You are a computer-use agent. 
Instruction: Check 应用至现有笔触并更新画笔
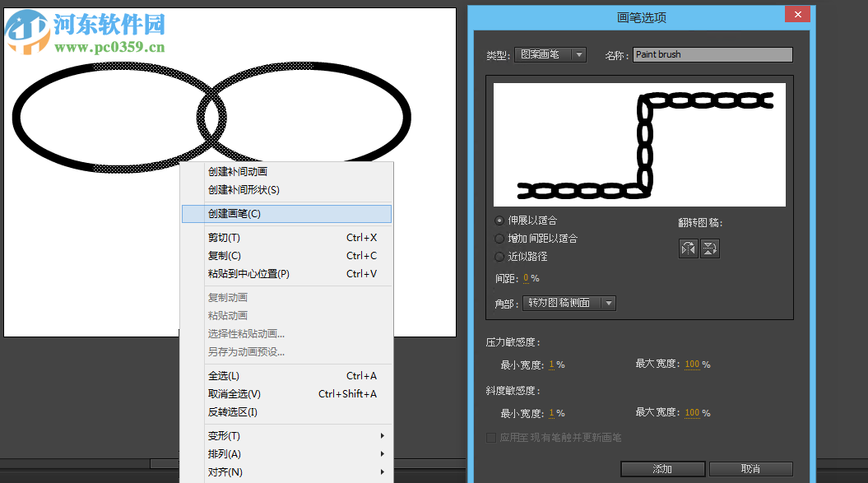click(491, 438)
